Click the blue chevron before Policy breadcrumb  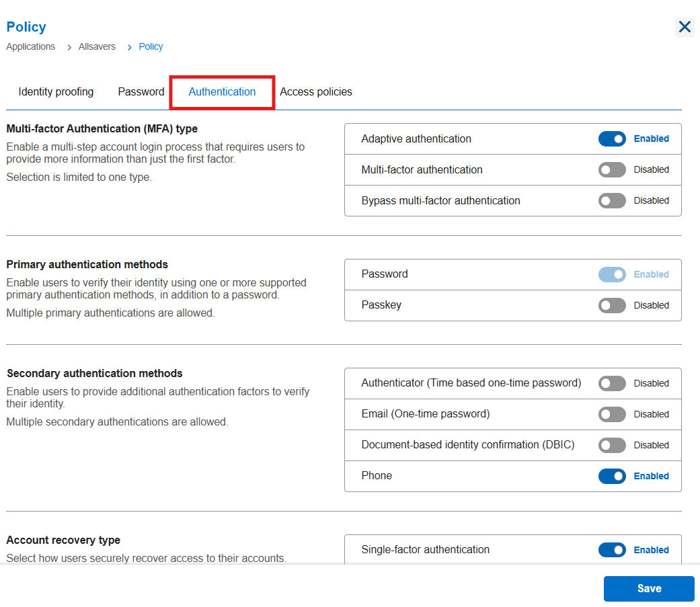[x=129, y=47]
